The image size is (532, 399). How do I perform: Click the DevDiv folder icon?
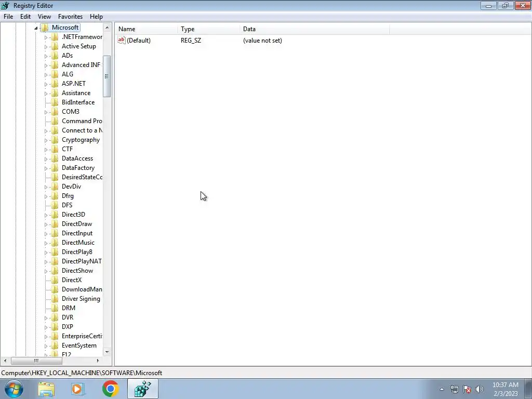(x=55, y=187)
